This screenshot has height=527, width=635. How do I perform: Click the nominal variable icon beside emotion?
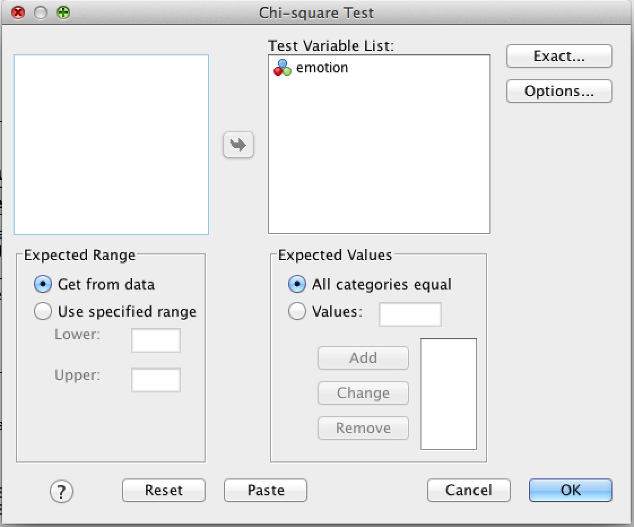pos(282,68)
